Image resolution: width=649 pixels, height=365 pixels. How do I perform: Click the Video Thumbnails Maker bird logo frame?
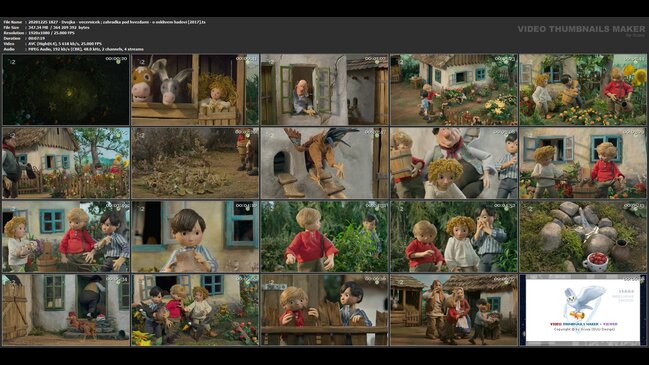click(583, 310)
